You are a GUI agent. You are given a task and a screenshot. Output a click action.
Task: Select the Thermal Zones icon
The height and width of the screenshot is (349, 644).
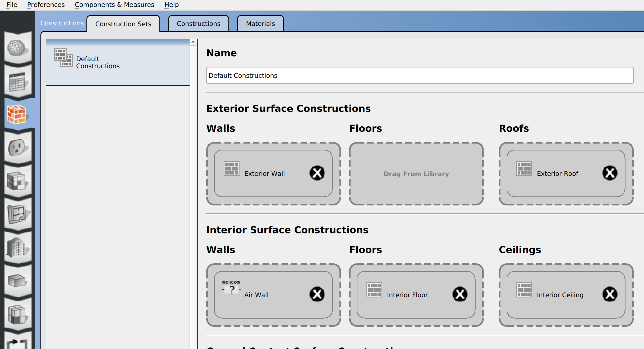coord(18,315)
